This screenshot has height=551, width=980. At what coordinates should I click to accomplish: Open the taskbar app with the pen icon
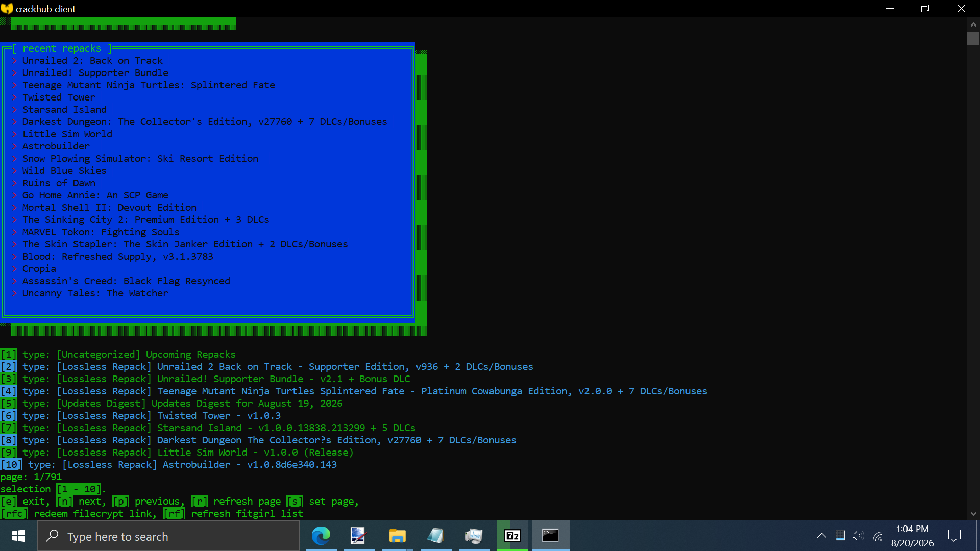pos(359,536)
